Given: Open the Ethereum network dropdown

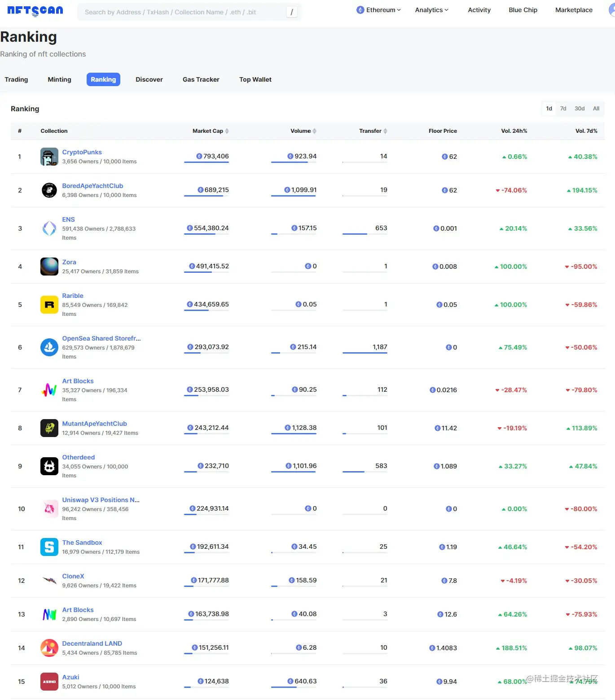Looking at the screenshot, I should 378,10.
